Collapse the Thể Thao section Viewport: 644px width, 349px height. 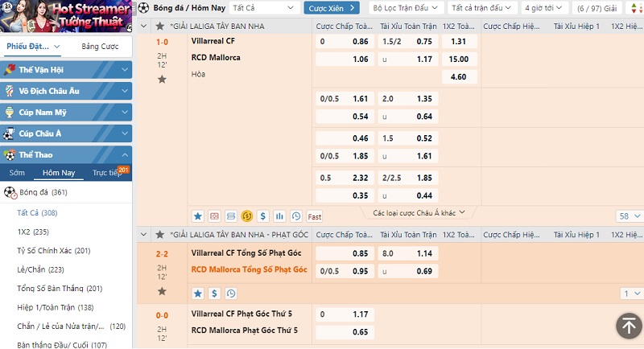(x=125, y=155)
